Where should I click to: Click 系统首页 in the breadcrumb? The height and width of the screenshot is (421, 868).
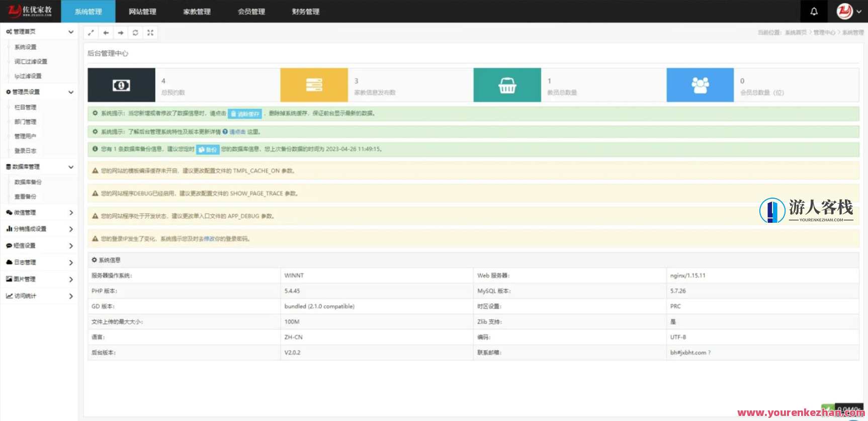click(796, 33)
